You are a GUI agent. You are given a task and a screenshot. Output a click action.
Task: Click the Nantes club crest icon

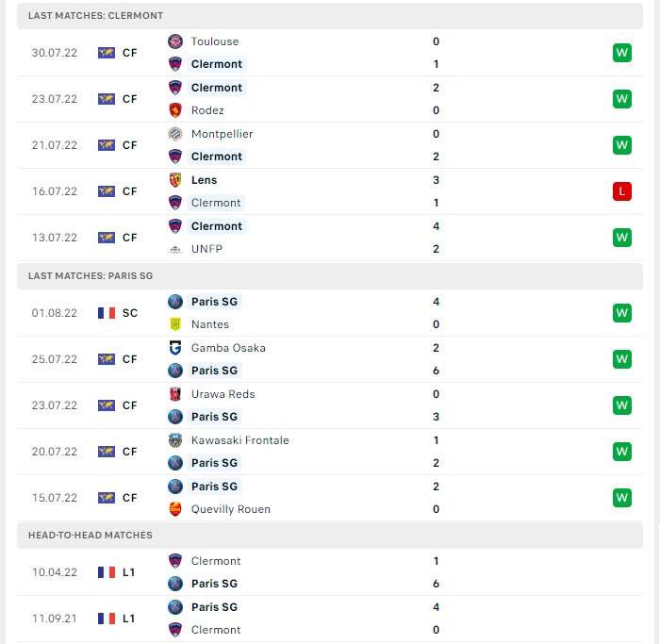click(x=175, y=324)
